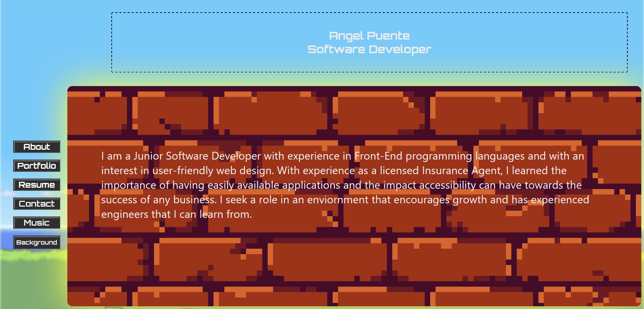Open the Contact page
This screenshot has height=309, width=644.
click(36, 204)
